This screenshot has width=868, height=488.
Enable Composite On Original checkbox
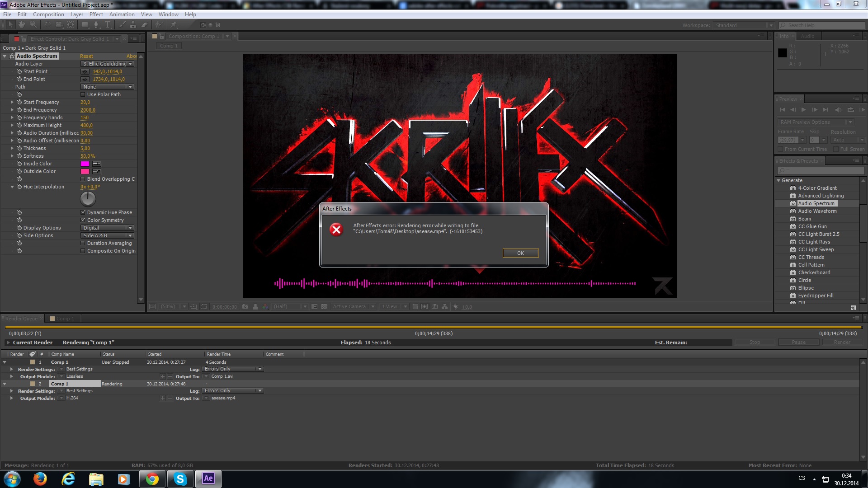pos(83,251)
